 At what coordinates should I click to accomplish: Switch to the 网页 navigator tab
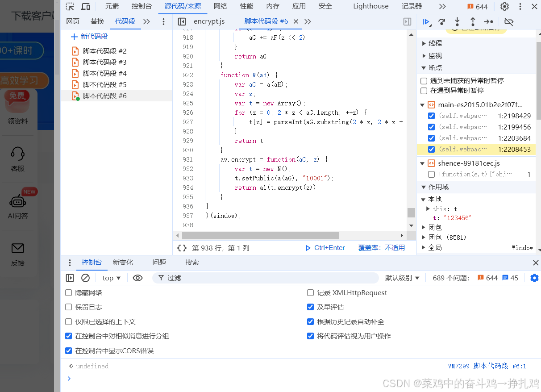click(73, 21)
